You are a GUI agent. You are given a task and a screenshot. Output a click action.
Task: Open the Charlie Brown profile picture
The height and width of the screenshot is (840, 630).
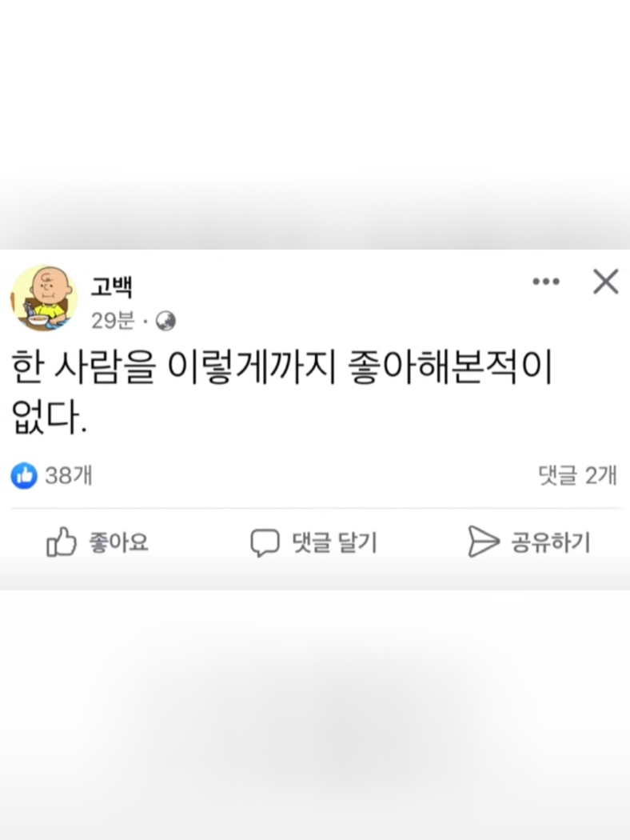[x=44, y=298]
